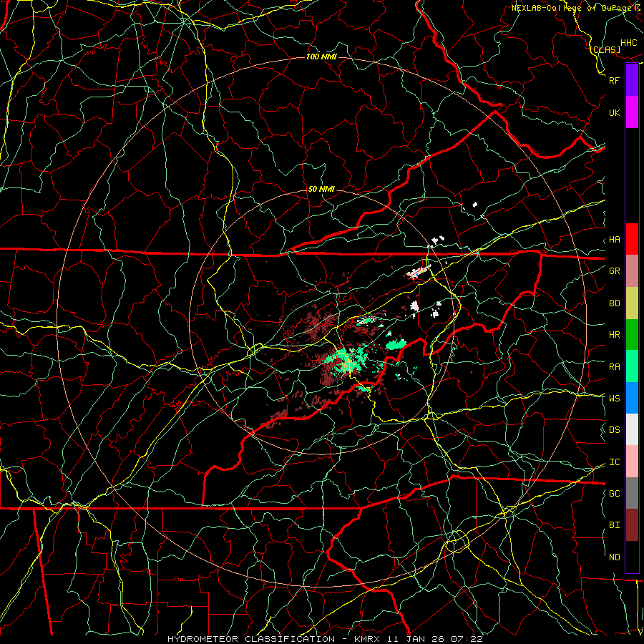Click the HR legend label

pos(614,335)
